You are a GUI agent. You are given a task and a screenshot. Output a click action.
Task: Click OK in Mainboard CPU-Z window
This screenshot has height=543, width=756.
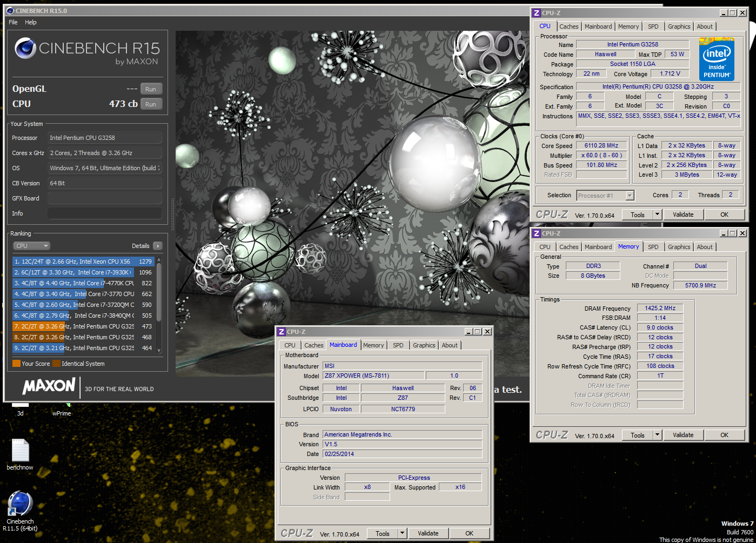coord(469,533)
